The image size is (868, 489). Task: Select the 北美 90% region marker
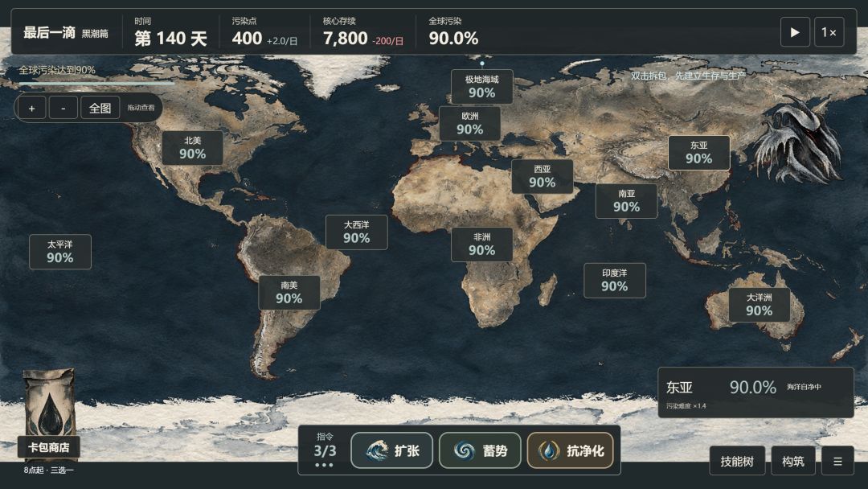(192, 148)
